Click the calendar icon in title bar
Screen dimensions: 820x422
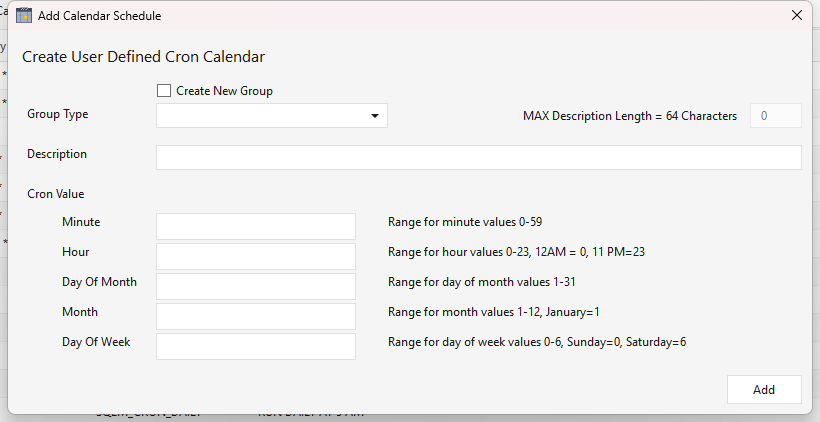click(x=24, y=16)
